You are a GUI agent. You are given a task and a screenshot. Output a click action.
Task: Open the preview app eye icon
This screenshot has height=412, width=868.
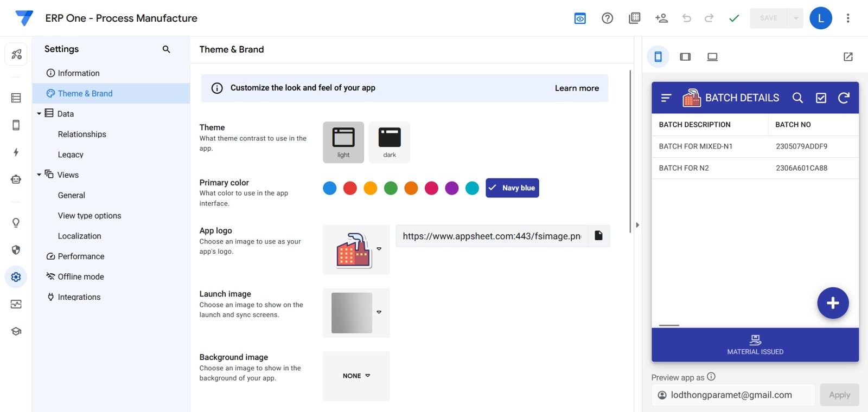click(580, 18)
